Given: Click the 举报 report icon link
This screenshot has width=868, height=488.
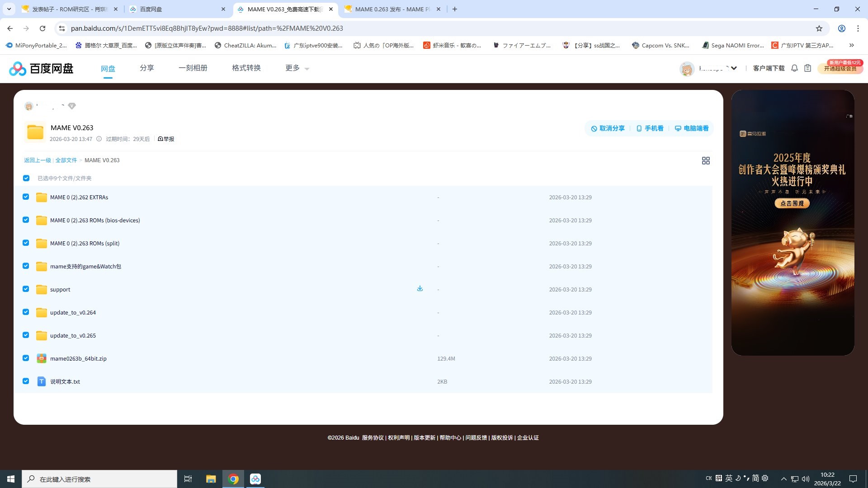Looking at the screenshot, I should pyautogui.click(x=166, y=139).
